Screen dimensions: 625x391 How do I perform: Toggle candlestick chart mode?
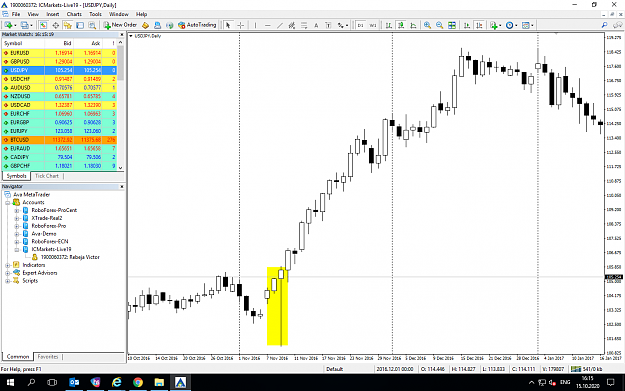pyautogui.click(x=401, y=25)
